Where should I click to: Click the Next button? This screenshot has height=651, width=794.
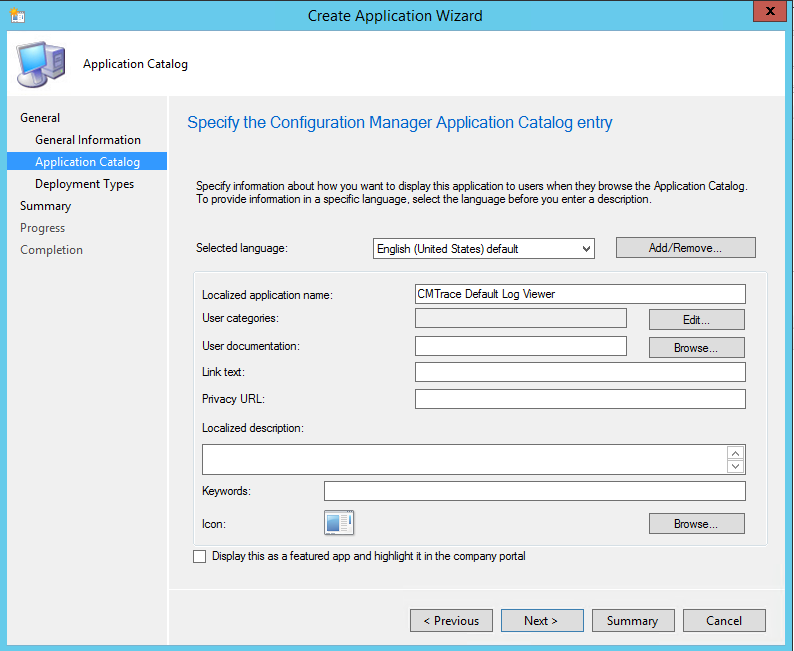(x=541, y=621)
